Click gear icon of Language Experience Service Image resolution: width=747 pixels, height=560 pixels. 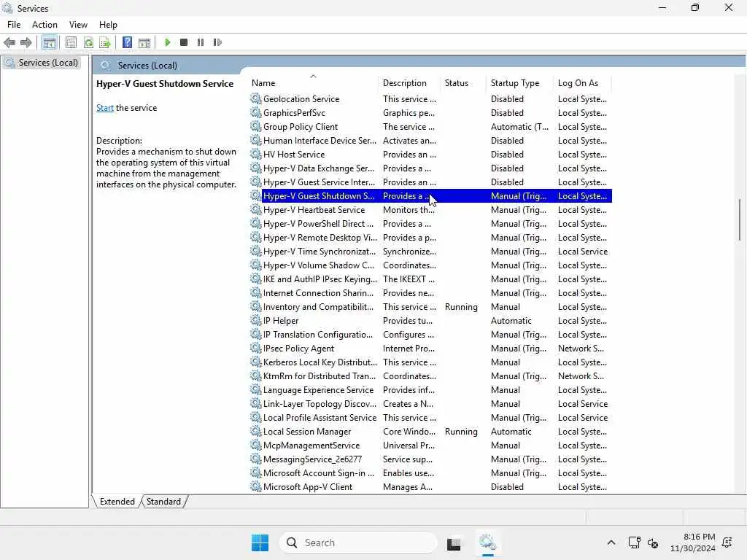click(256, 389)
